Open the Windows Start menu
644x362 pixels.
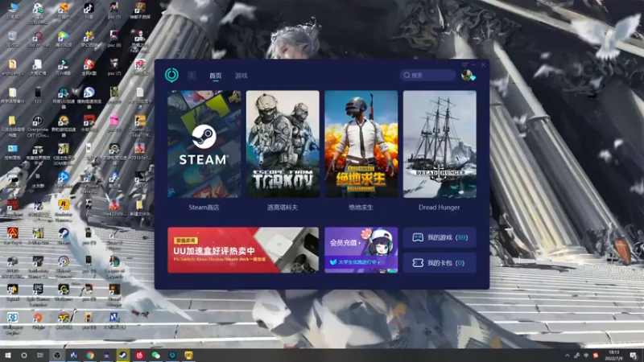[x=7, y=355]
